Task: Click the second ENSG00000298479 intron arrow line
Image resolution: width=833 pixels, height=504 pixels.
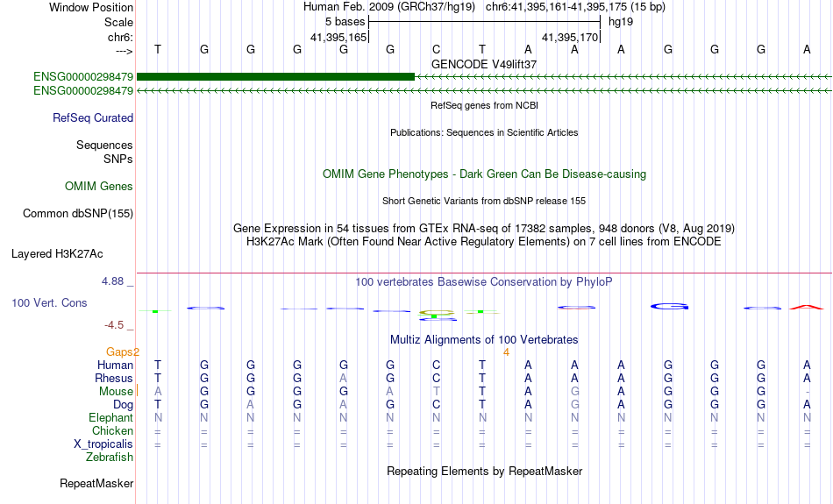Action: pyautogui.click(x=484, y=91)
